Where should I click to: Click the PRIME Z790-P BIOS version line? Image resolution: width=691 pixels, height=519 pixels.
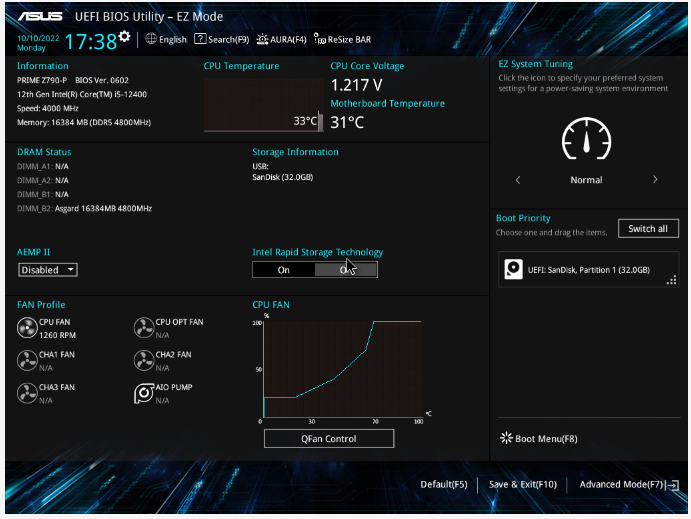tap(73, 80)
